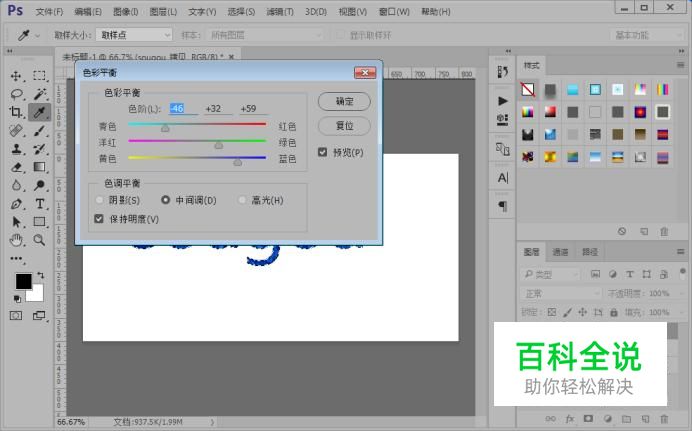
Task: Toggle the 显示取样环 checkbox
Action: coord(340,35)
